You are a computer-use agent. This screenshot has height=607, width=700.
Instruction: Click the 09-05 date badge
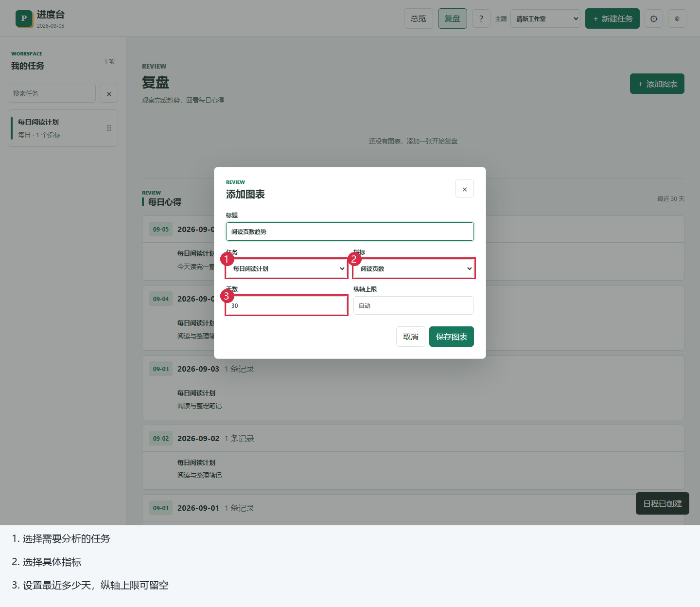[x=161, y=229]
